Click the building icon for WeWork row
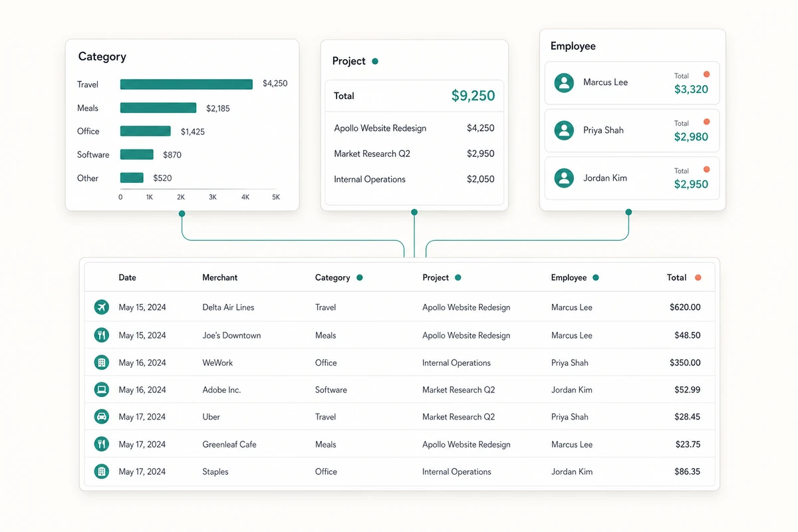 tap(101, 362)
